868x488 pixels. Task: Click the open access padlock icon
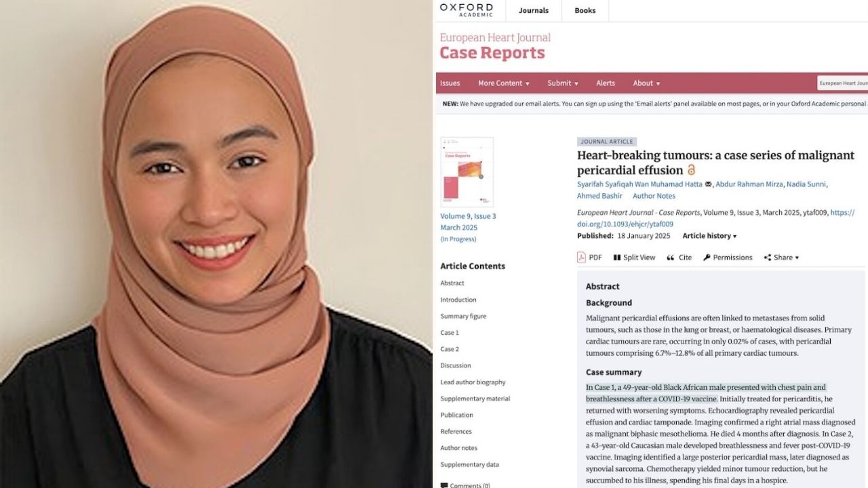pos(692,170)
